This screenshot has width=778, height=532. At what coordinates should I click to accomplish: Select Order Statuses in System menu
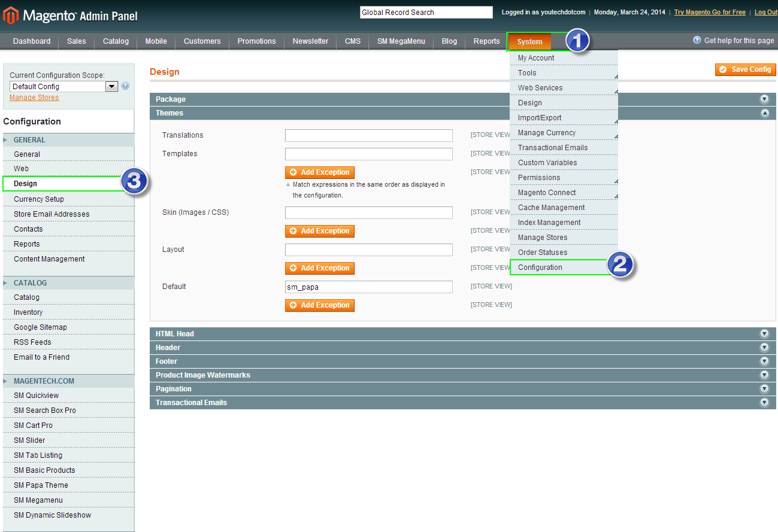564,253
